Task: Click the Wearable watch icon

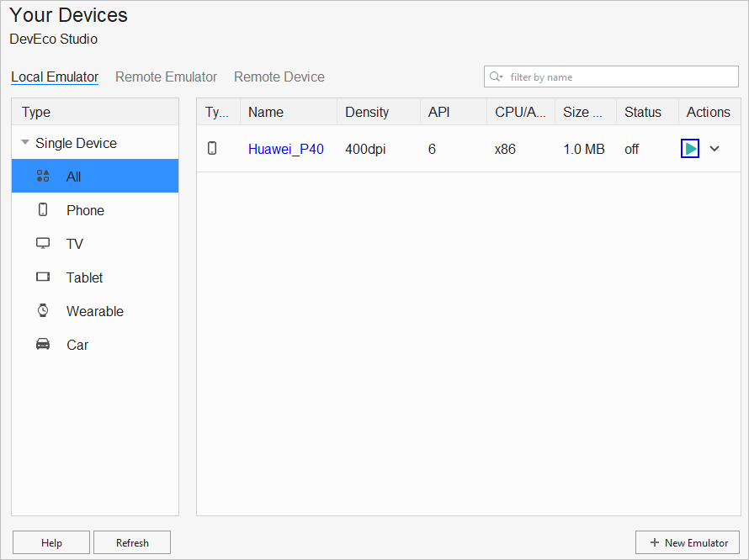Action: [x=43, y=311]
